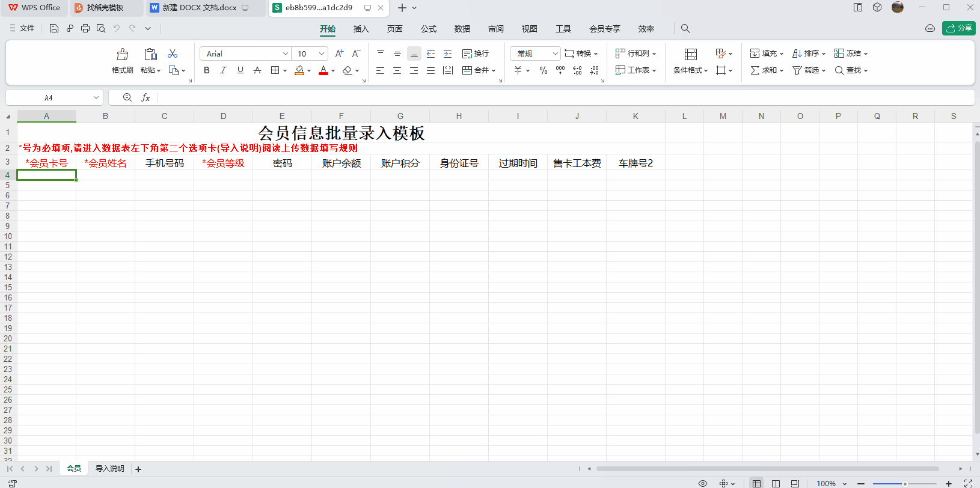Viewport: 980px width, 488px height.
Task: Toggle bottom vertical alignment
Action: 414,53
